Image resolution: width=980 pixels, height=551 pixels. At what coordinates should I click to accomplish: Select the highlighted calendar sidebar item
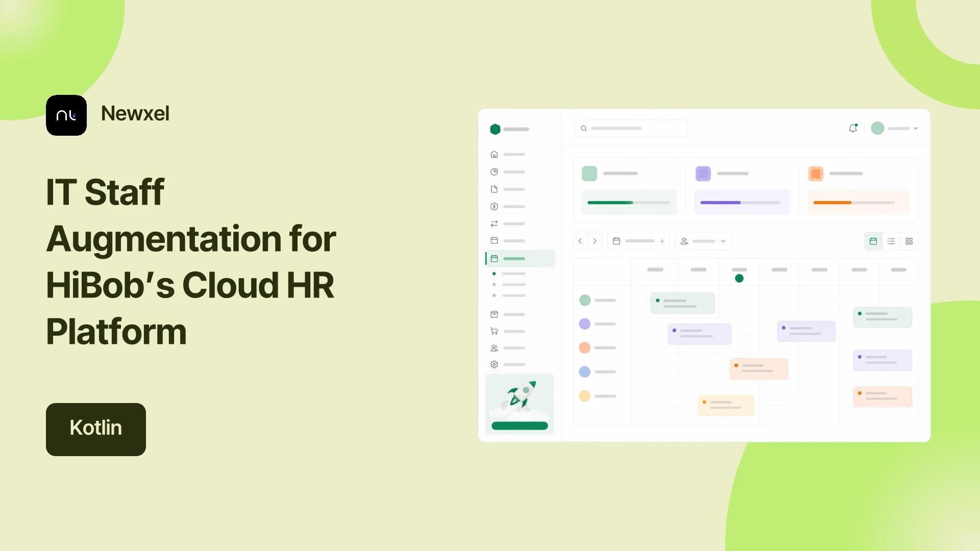520,259
